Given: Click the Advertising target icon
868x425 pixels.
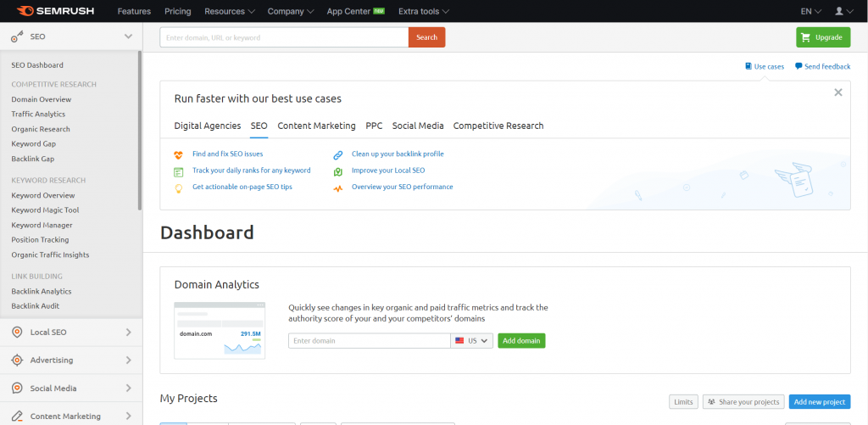Looking at the screenshot, I should point(17,361).
